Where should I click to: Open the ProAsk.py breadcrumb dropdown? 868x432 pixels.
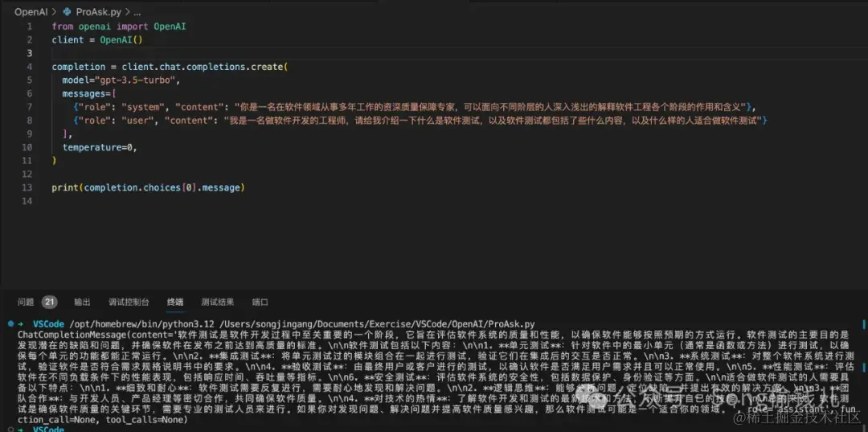click(x=98, y=11)
